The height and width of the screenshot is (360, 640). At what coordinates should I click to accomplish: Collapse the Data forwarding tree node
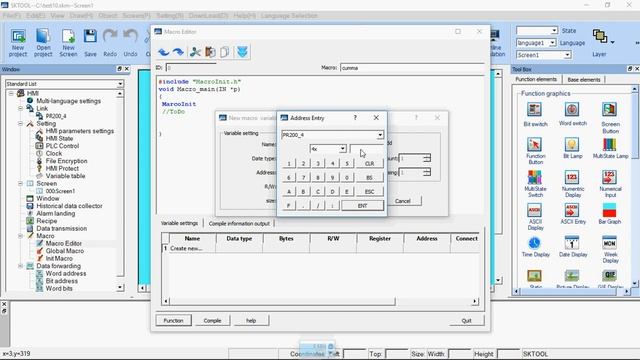[20, 266]
